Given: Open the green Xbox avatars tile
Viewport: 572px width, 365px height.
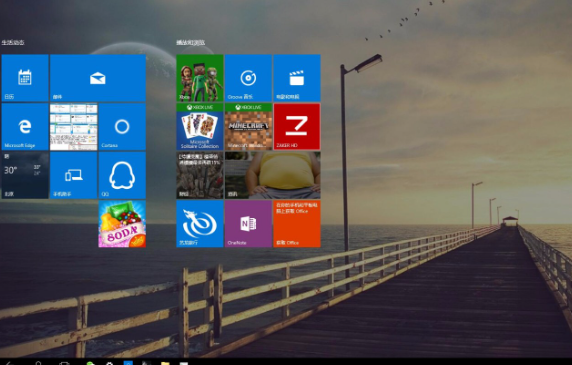Looking at the screenshot, I should click(200, 78).
